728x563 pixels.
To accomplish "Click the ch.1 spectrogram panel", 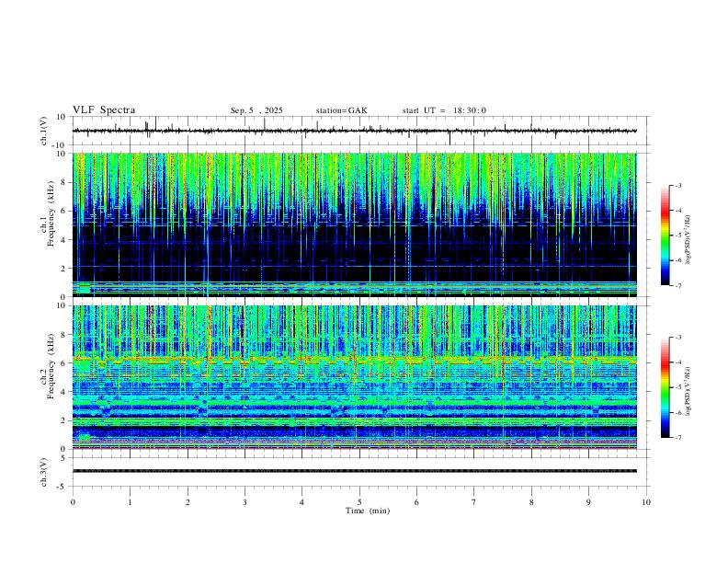I will [x=355, y=224].
